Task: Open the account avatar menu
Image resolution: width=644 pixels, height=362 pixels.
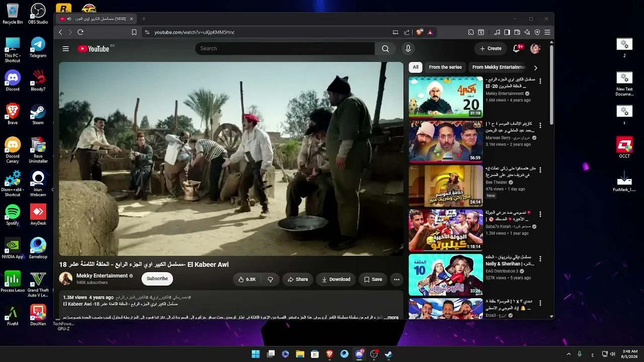Action: coord(535,49)
